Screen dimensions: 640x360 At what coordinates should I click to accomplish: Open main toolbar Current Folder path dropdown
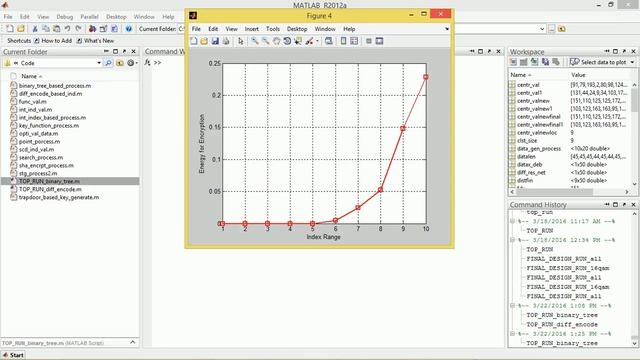click(542, 29)
